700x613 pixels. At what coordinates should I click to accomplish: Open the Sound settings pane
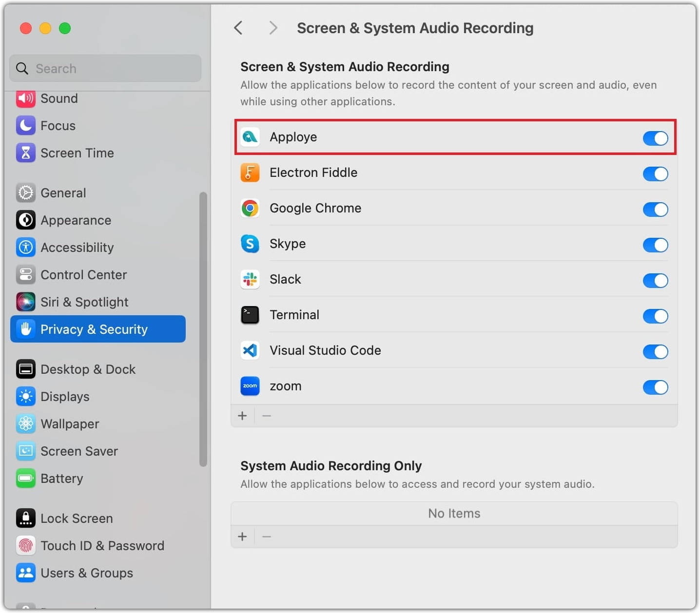pos(59,99)
